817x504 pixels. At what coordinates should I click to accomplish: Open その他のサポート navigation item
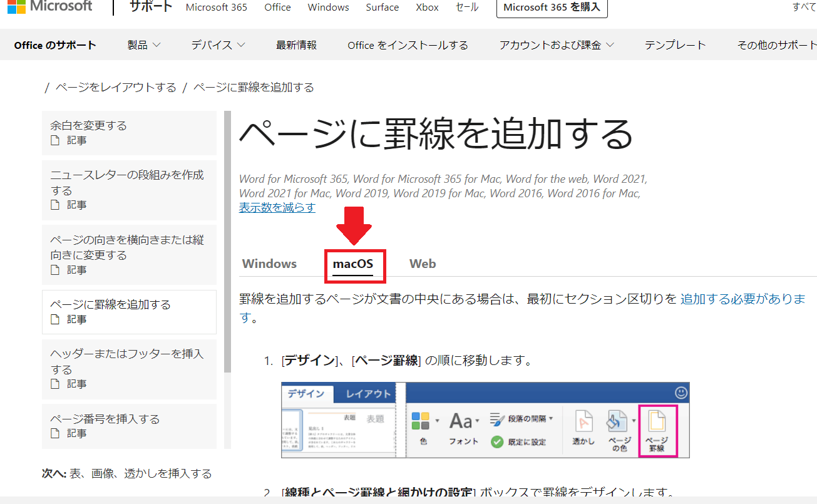(777, 45)
